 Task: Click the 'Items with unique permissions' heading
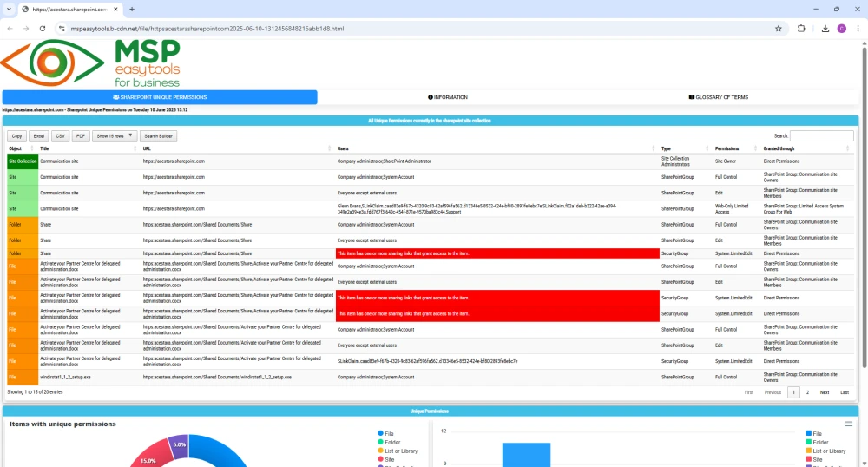(x=62, y=424)
